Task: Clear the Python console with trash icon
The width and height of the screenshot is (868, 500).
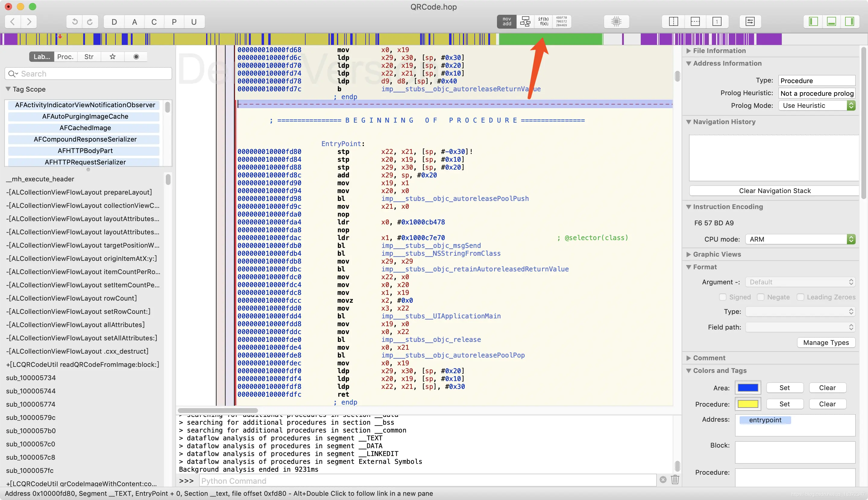Action: click(x=675, y=480)
